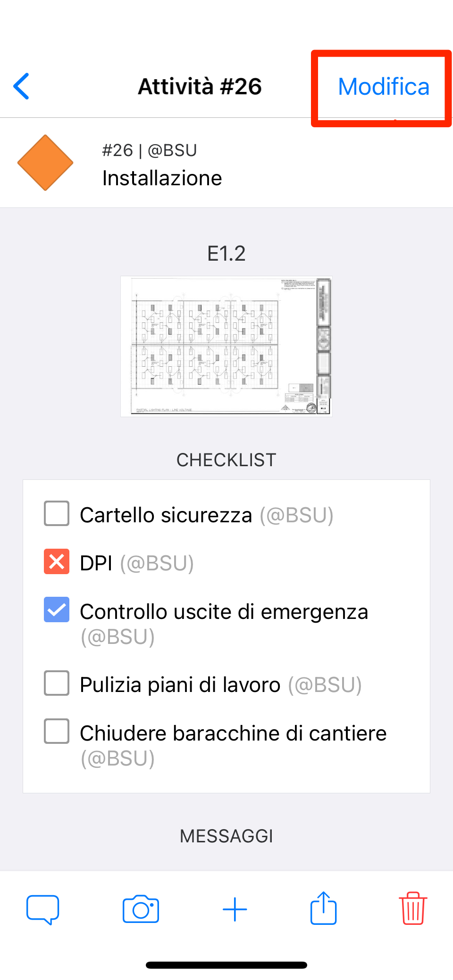Image resolution: width=453 pixels, height=980 pixels.
Task: Tap the MESSAGGI section header
Action: click(226, 836)
